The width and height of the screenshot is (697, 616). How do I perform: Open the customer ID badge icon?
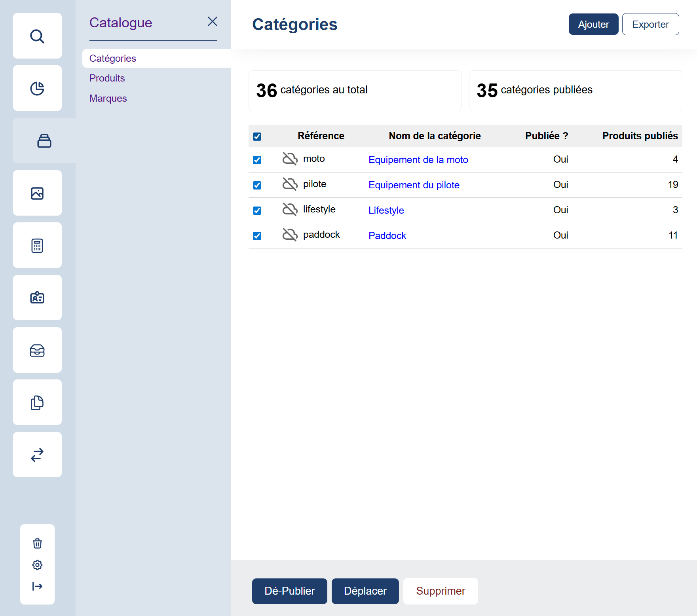point(37,298)
